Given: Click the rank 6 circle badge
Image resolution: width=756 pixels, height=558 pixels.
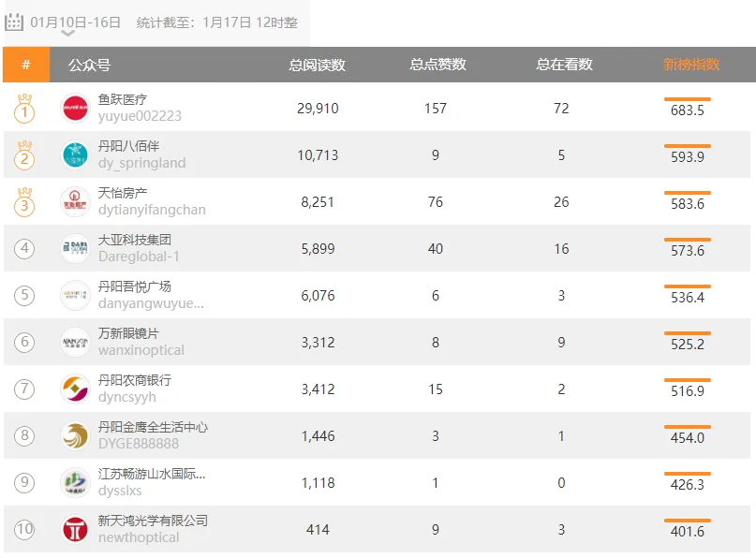Looking at the screenshot, I should 24,342.
